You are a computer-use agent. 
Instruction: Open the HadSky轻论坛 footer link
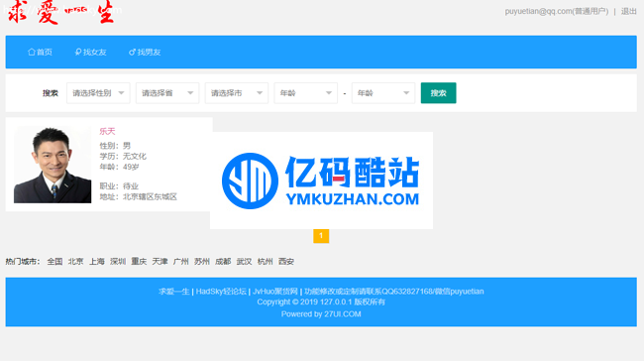(x=221, y=292)
